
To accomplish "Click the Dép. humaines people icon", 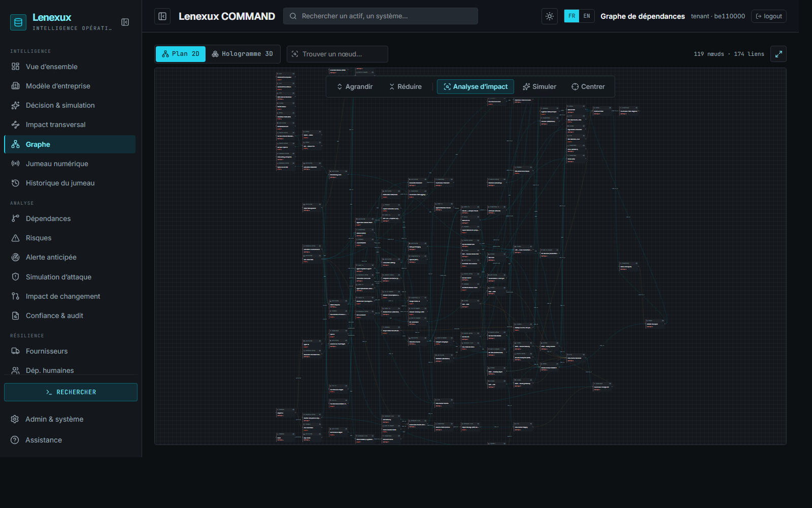I will 16,370.
